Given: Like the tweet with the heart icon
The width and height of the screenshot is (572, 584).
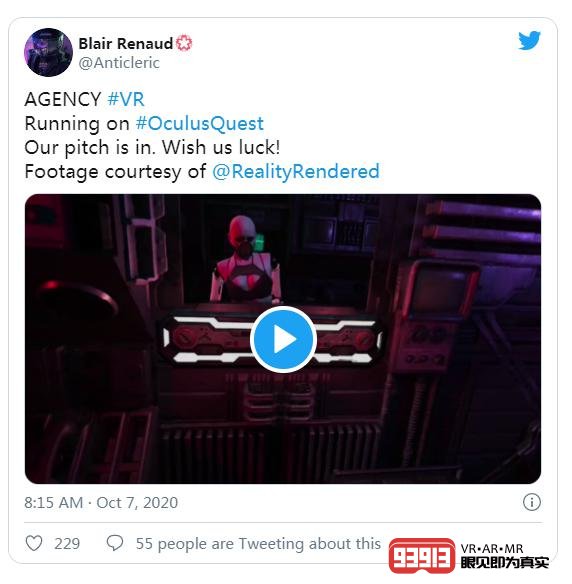Looking at the screenshot, I should [x=34, y=543].
